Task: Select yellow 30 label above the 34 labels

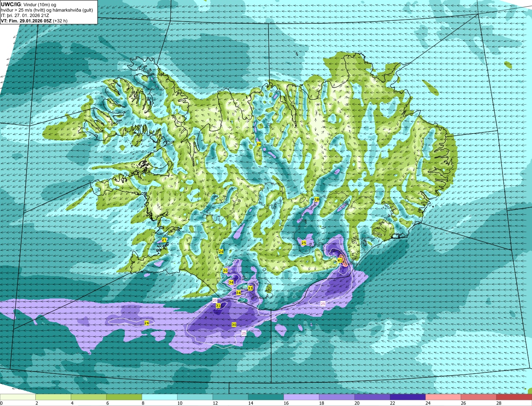Action: (x=225, y=271)
